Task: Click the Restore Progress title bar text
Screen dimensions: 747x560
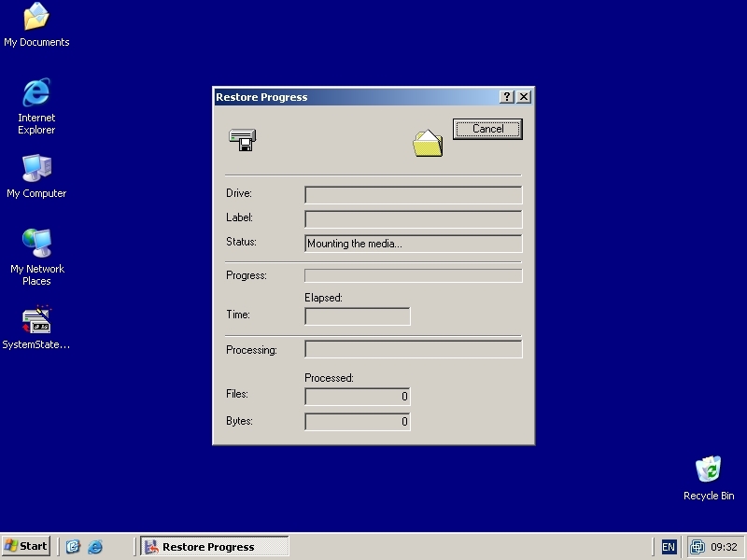Action: pyautogui.click(x=261, y=97)
